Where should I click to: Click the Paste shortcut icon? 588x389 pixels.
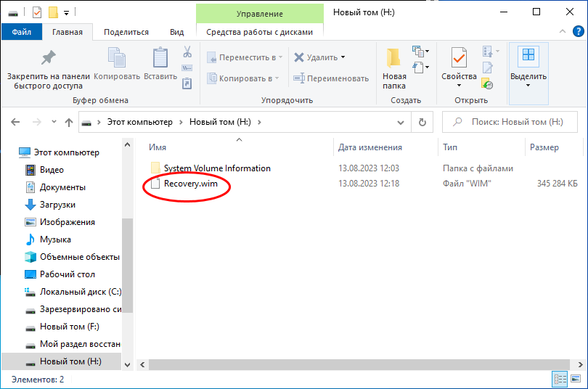click(x=187, y=83)
